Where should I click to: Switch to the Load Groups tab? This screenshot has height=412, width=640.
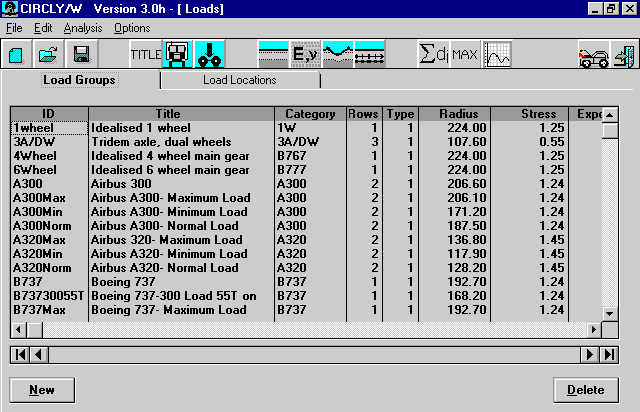(80, 80)
